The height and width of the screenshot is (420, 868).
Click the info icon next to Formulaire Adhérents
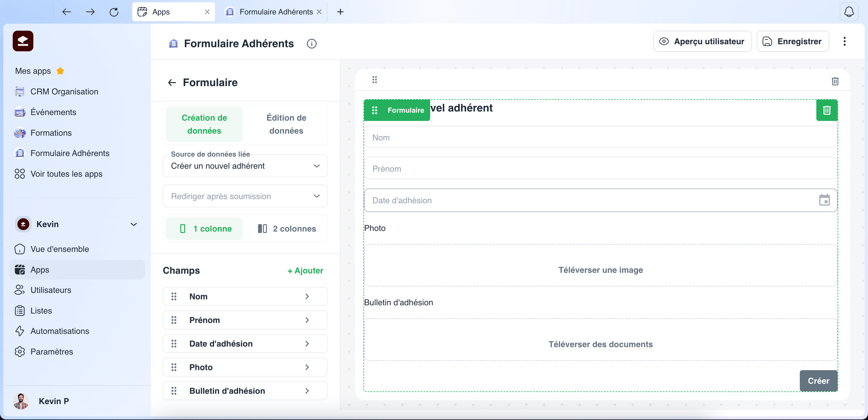[312, 44]
